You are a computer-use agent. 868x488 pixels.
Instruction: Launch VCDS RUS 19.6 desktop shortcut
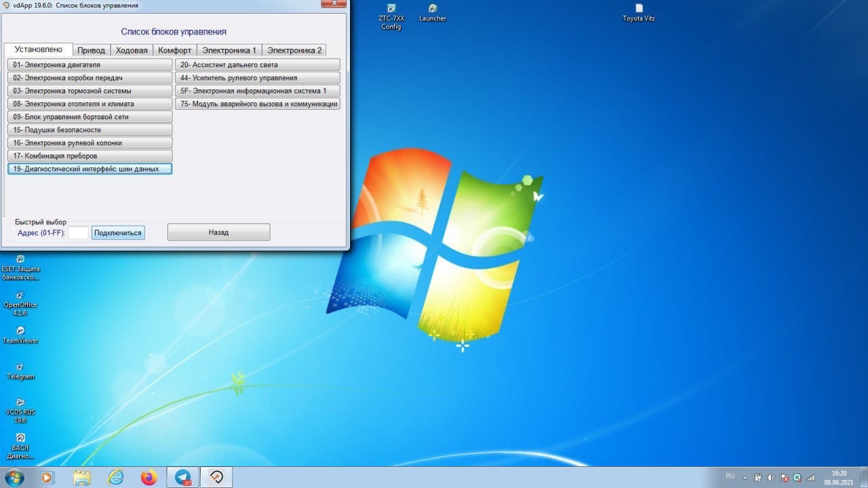tap(20, 411)
